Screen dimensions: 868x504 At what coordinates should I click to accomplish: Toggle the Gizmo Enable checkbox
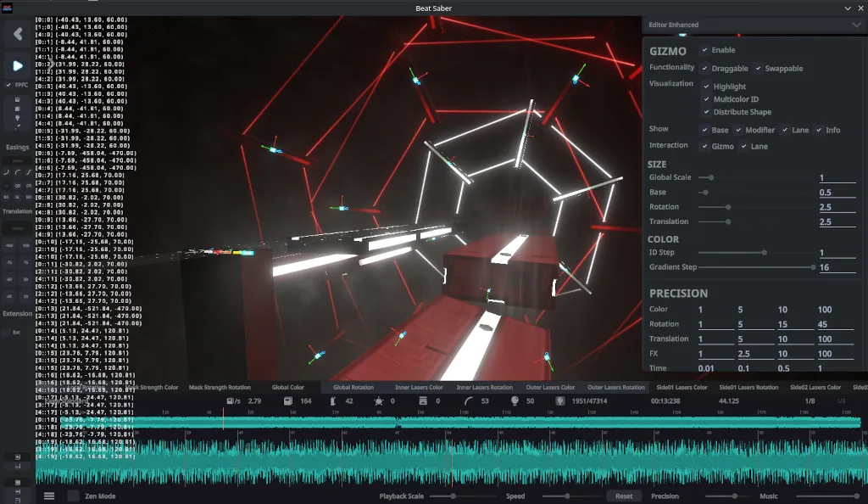704,50
